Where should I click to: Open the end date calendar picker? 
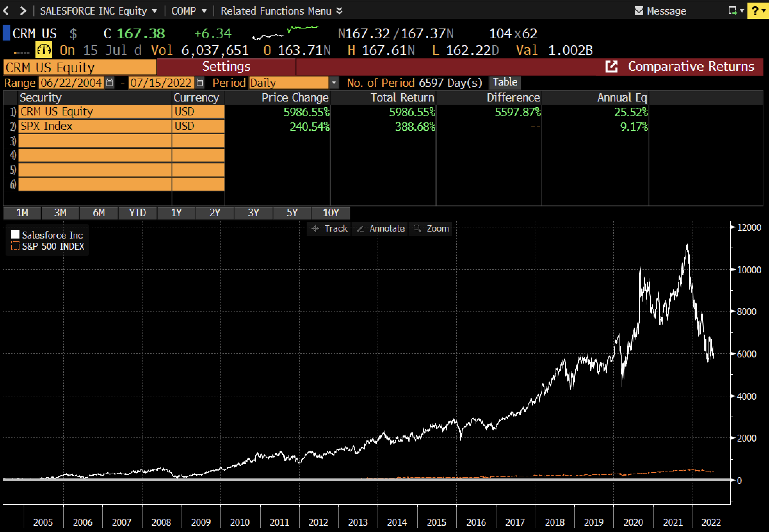[x=200, y=83]
